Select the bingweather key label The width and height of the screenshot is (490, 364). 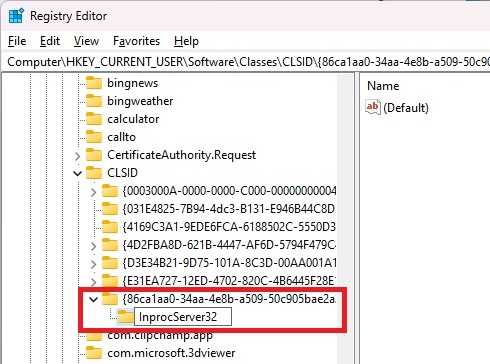pos(140,101)
